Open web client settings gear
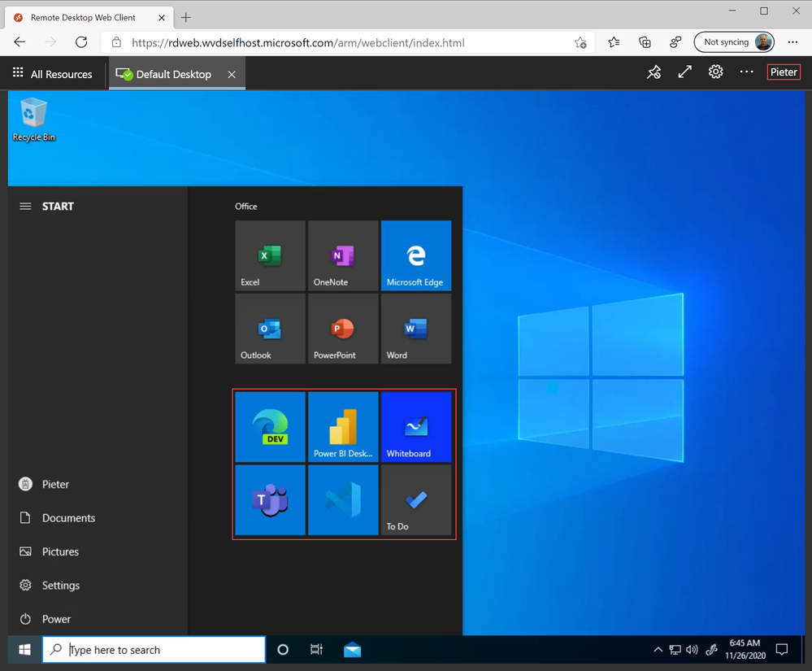 [715, 72]
